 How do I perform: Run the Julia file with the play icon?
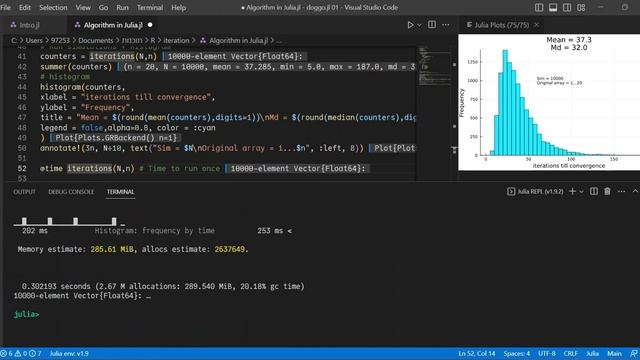coord(410,25)
